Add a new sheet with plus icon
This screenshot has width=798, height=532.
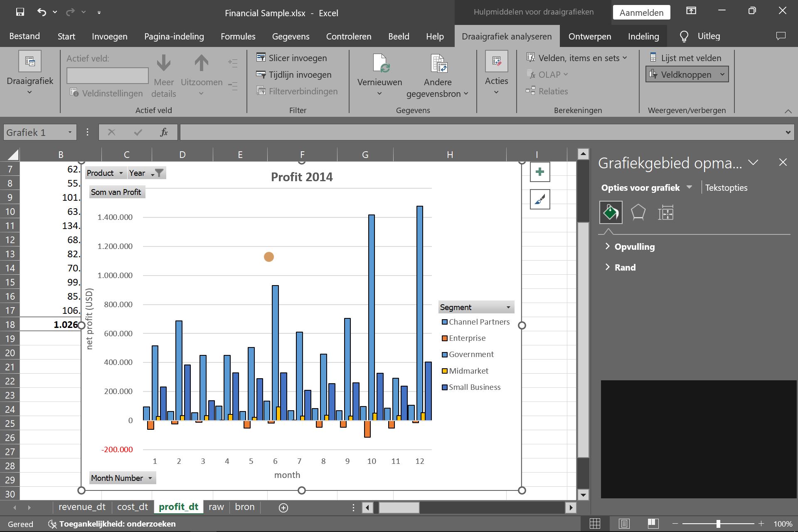tap(283, 508)
